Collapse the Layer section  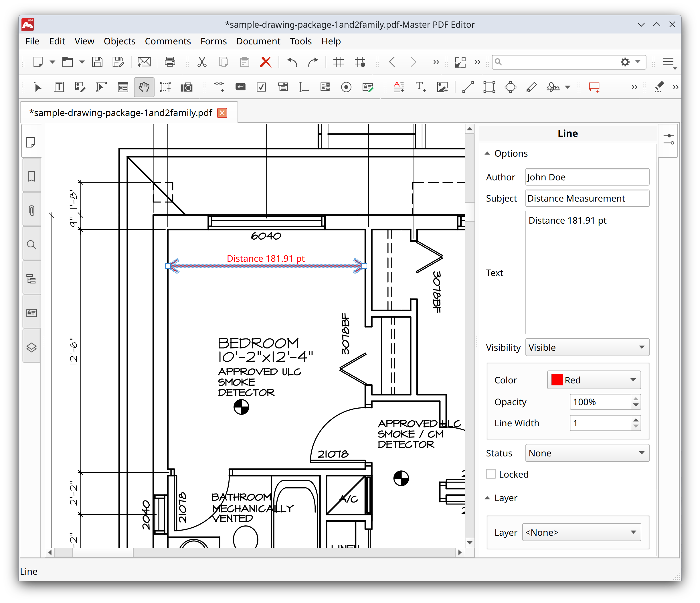[487, 498]
